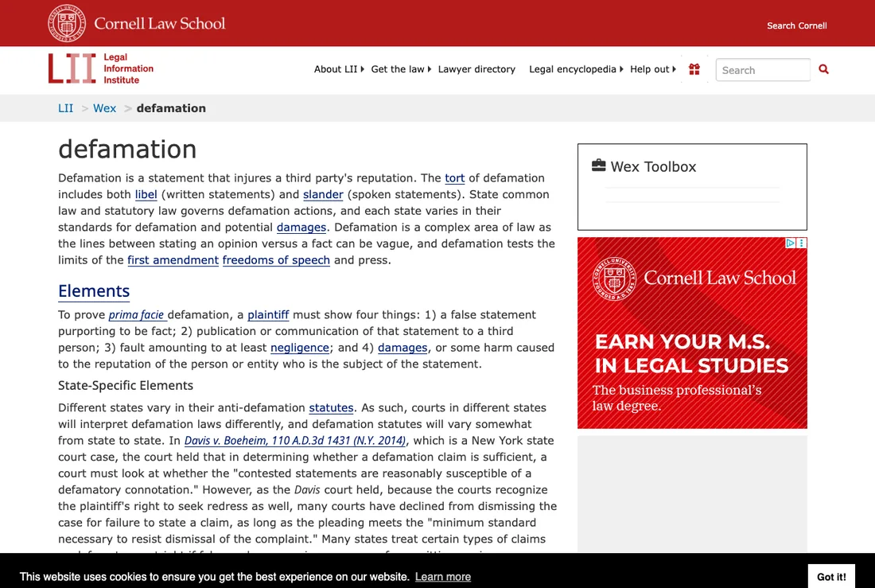The width and height of the screenshot is (875, 588).
Task: Click the defamation breadcrumb text
Action: 171,108
